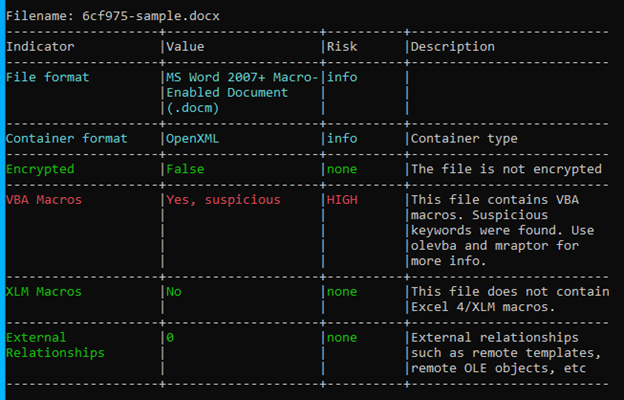Click the Description column header

point(452,47)
